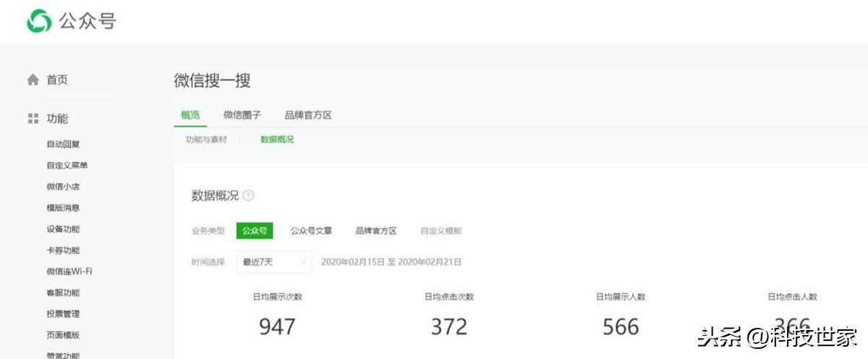
Task: Open 客服功能 in the sidebar
Action: [63, 292]
